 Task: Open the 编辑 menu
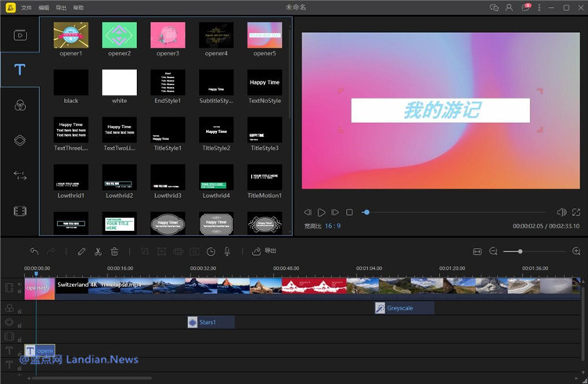(x=44, y=7)
